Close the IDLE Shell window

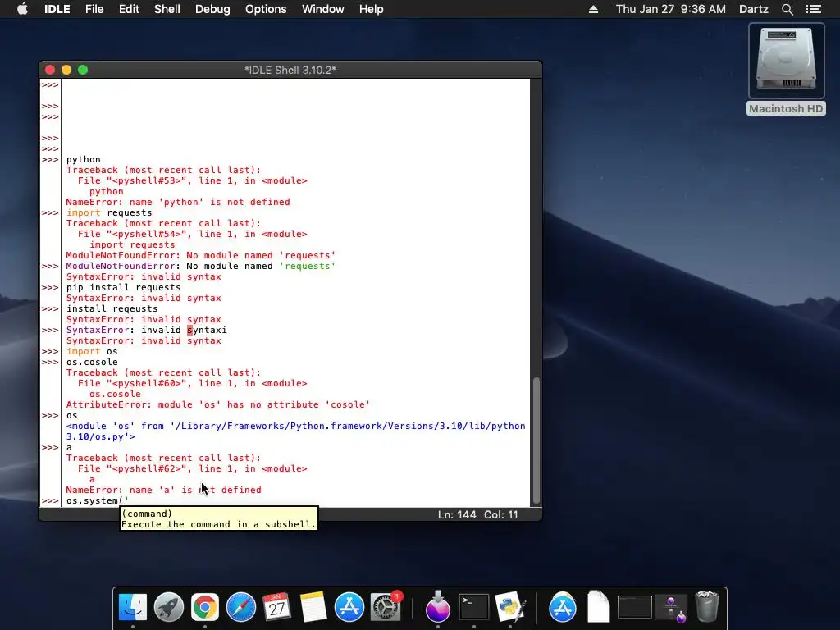[50, 70]
